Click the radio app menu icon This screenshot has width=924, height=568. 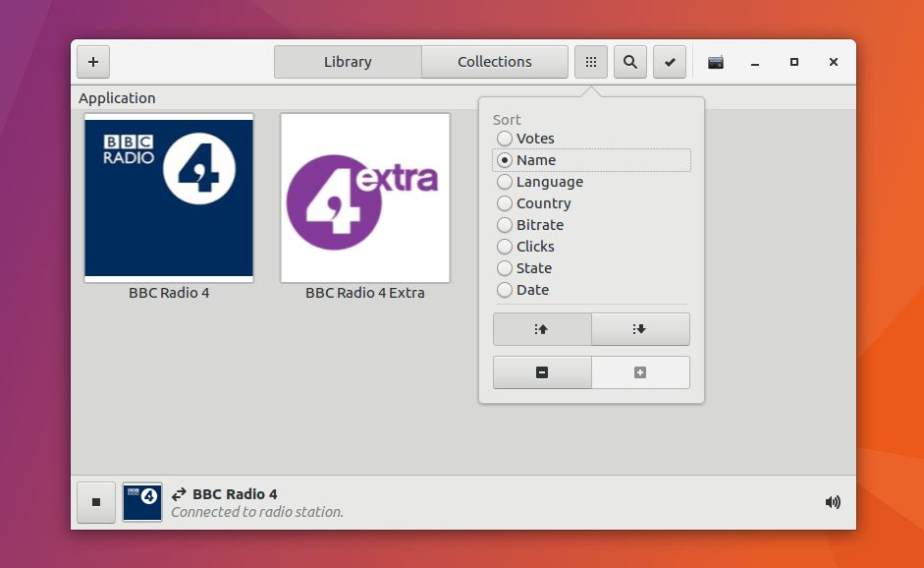tap(716, 61)
